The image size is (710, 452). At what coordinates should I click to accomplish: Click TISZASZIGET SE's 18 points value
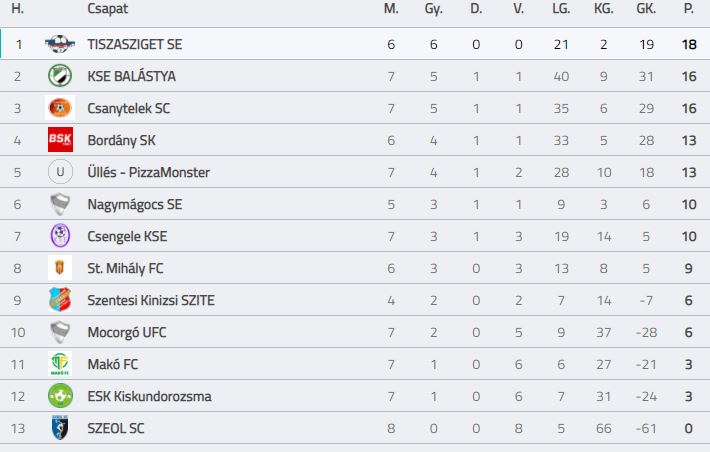[x=689, y=44]
